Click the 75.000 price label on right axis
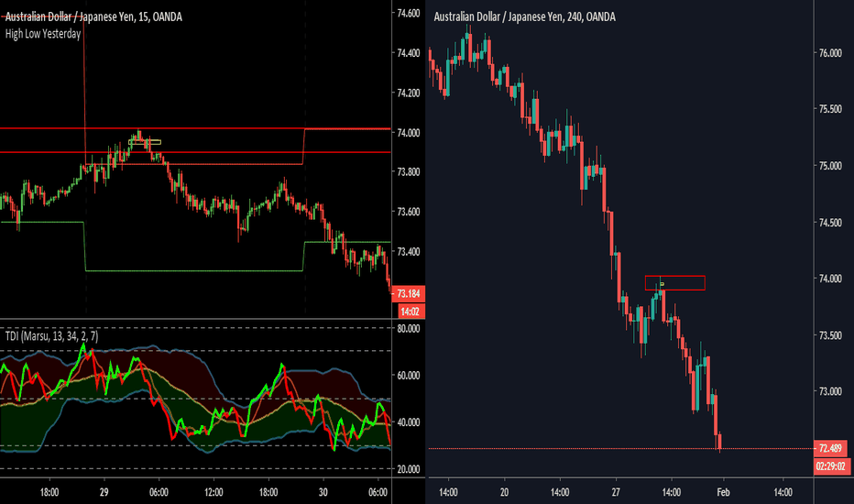 pos(830,166)
